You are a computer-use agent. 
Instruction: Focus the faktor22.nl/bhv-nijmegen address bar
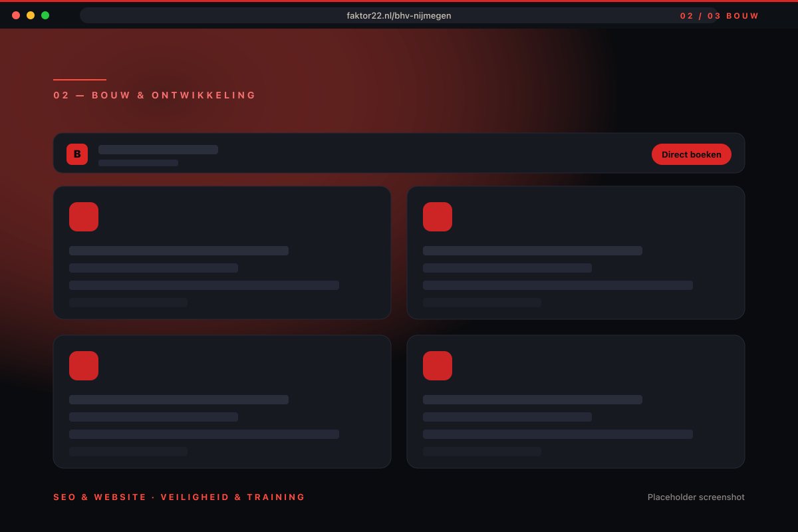point(399,15)
